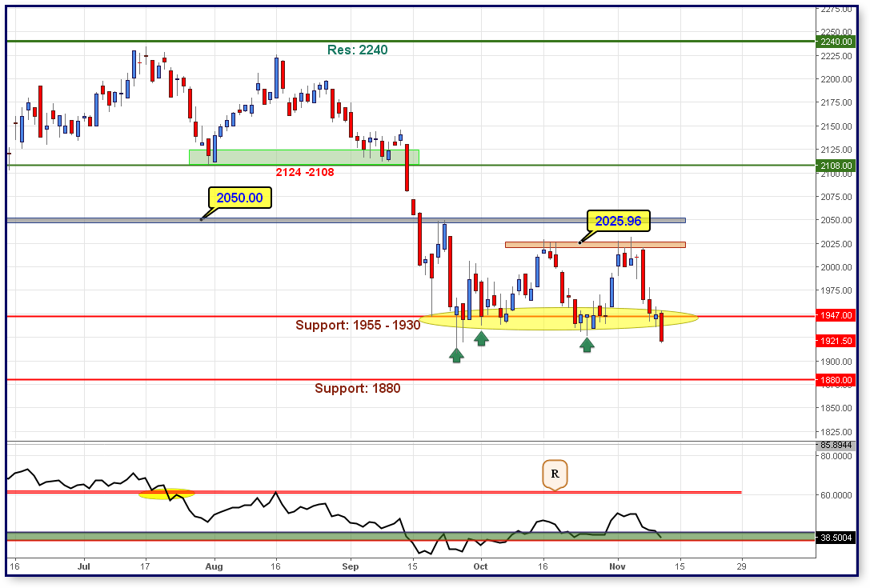Image resolution: width=870 pixels, height=588 pixels.
Task: Click the black 38.5004 indicator value tag
Action: [836, 538]
